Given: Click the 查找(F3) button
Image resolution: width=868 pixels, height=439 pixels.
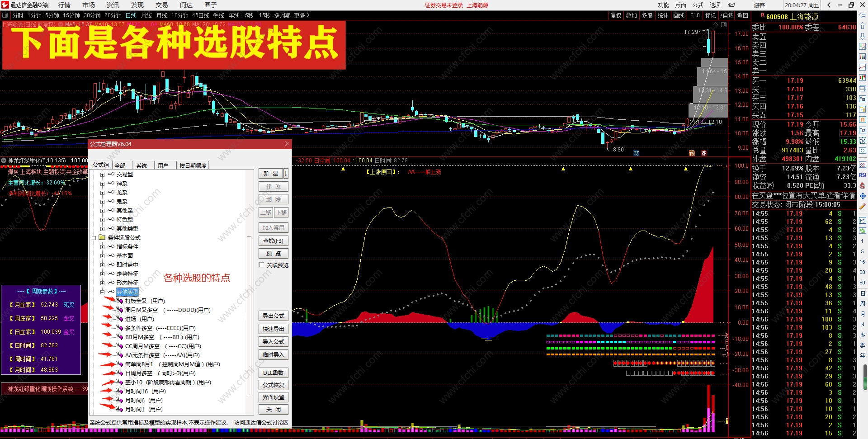Looking at the screenshot, I should (273, 241).
